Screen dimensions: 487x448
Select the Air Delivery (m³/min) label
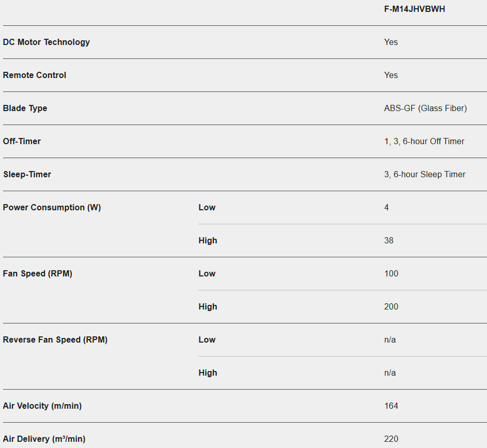tap(44, 439)
